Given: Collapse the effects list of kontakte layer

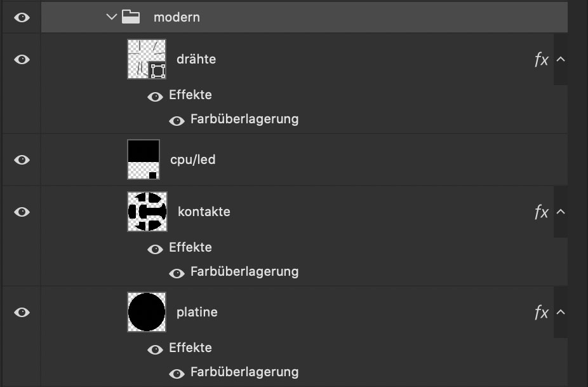Looking at the screenshot, I should click(x=561, y=212).
